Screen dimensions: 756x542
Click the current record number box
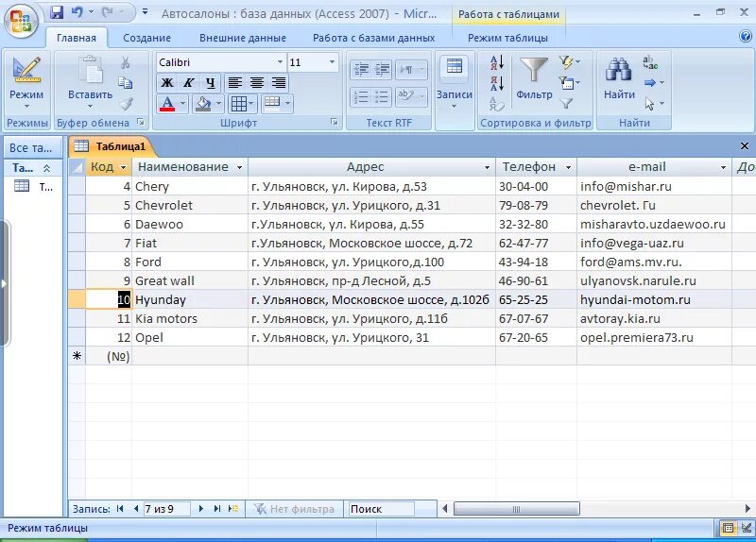tap(166, 509)
